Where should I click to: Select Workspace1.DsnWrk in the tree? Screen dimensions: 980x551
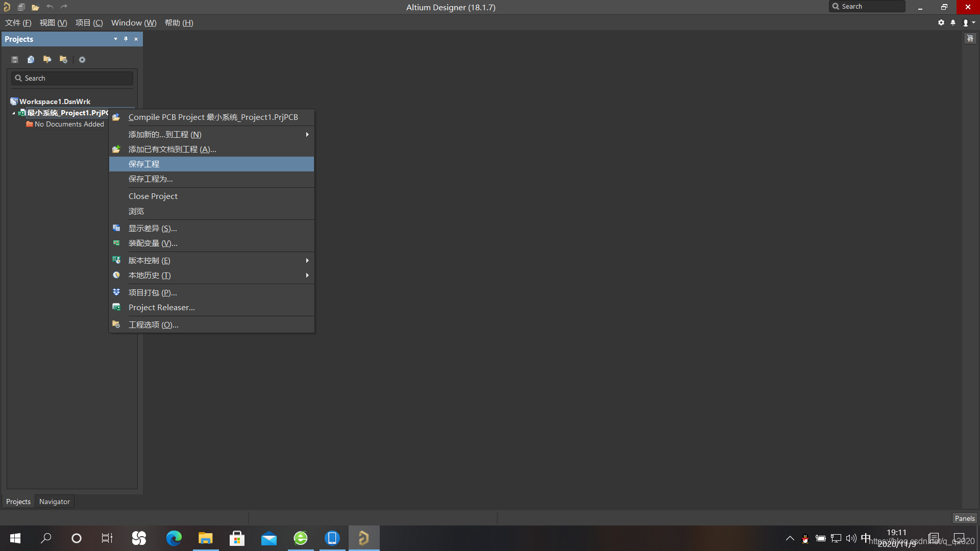(55, 102)
